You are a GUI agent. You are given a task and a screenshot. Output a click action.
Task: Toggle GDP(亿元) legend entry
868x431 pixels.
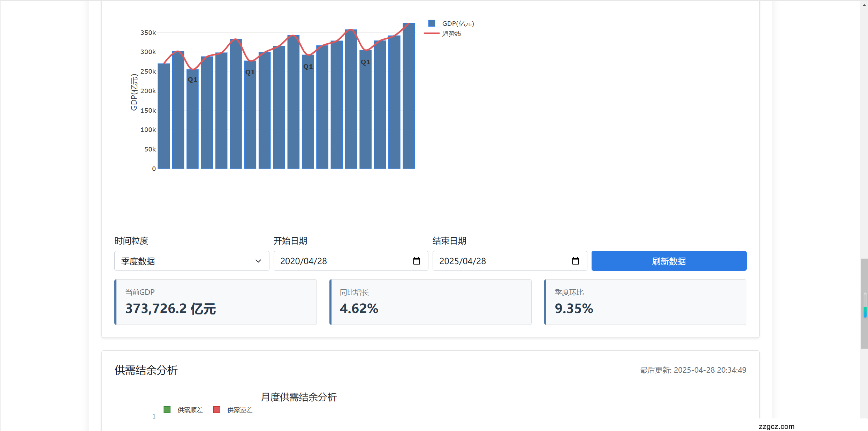tap(458, 24)
